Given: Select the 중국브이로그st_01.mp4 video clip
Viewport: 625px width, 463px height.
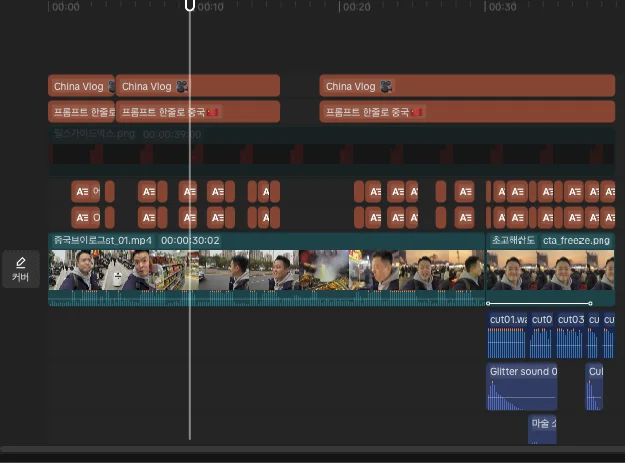Looking at the screenshot, I should pyautogui.click(x=266, y=270).
